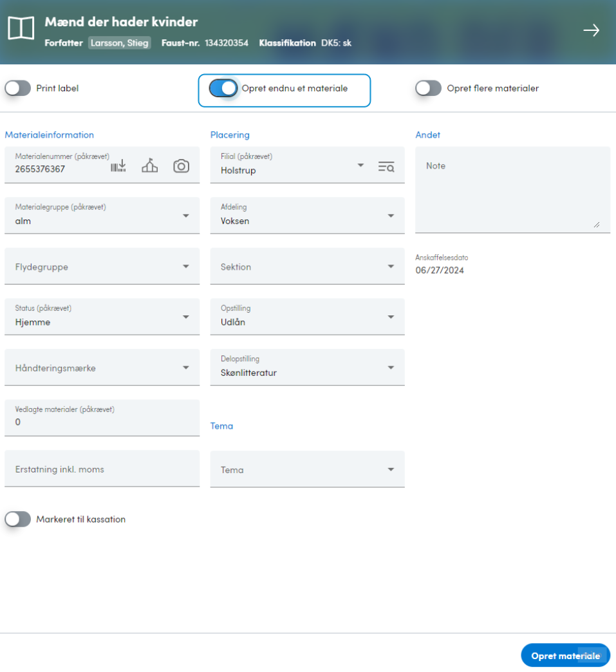Open the Opstilling dropdown showing Udlån

(x=308, y=317)
